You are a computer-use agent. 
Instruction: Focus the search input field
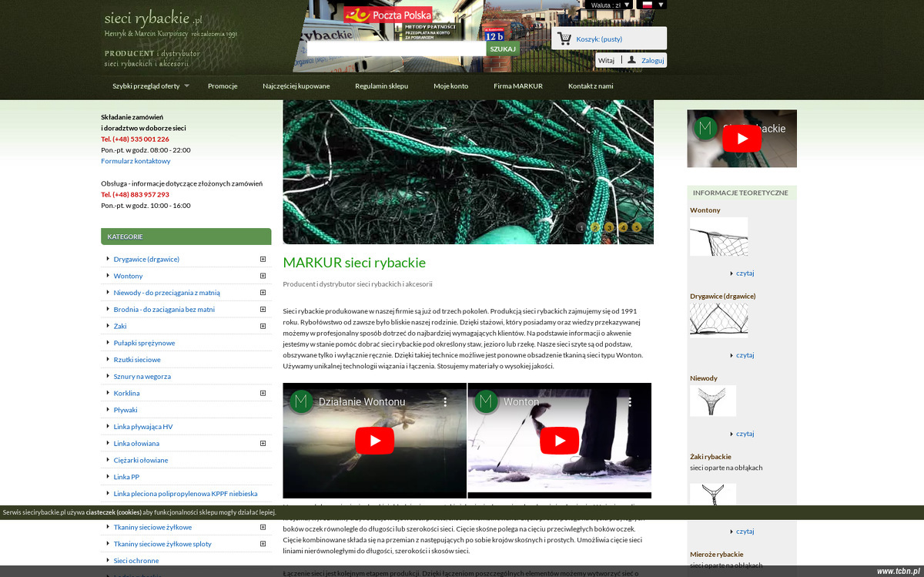397,49
